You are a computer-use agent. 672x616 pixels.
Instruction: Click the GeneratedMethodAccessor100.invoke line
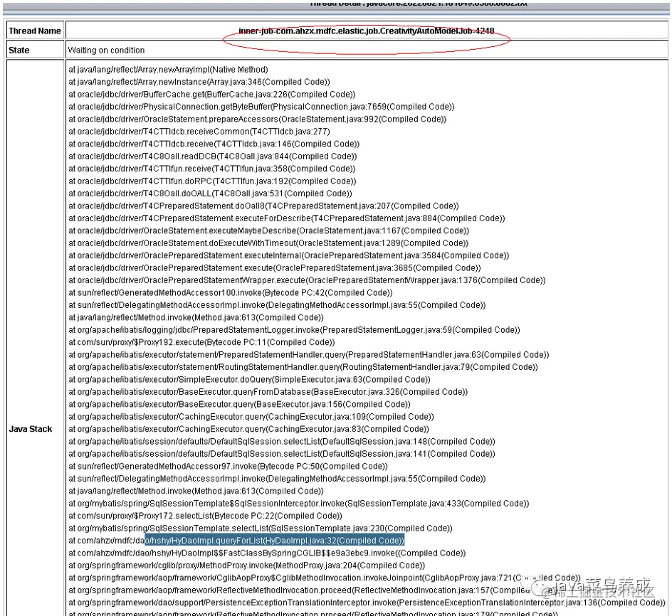231,293
